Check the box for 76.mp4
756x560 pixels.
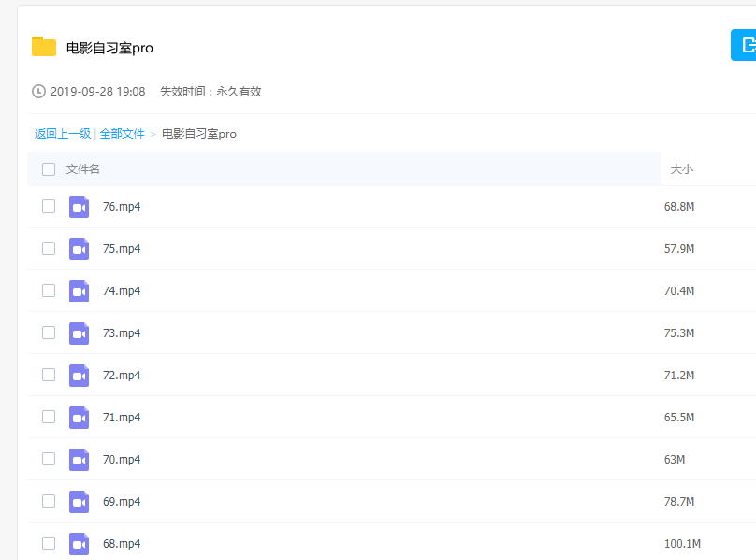(49, 206)
